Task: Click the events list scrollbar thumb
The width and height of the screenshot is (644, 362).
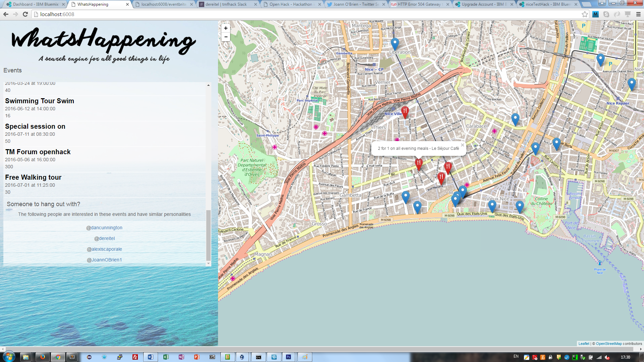Action: pyautogui.click(x=208, y=235)
